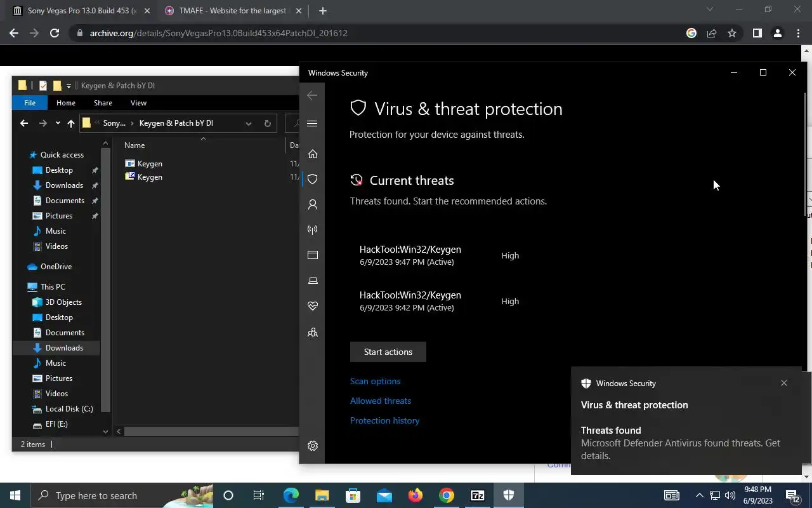Open Chrome side panel
Screen dimensions: 812x508
click(757, 33)
